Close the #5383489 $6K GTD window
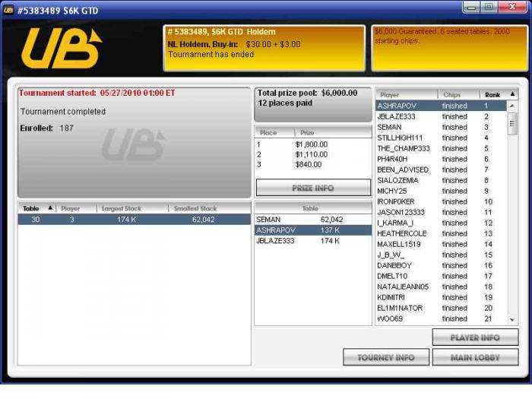The width and height of the screenshot is (532, 399). pyautogui.click(x=512, y=7)
